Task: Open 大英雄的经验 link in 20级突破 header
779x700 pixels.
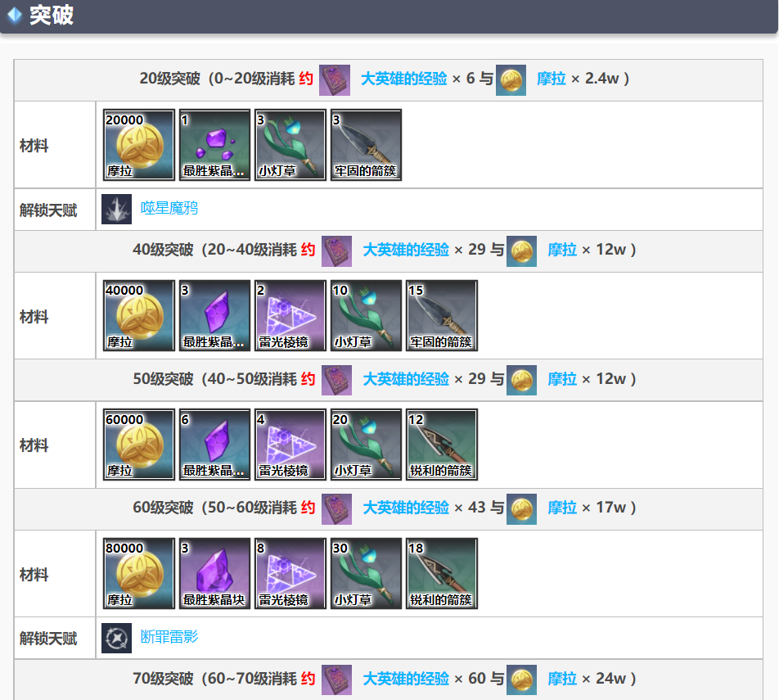Action: point(403,79)
